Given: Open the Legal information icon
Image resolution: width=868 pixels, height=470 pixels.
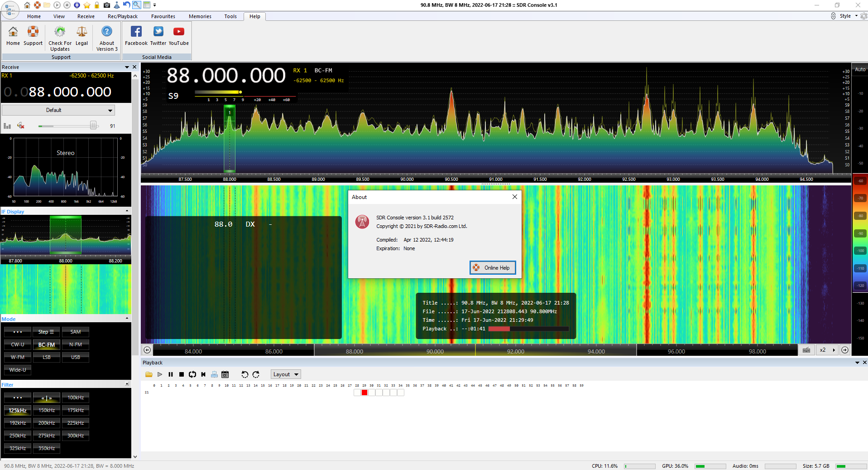Looking at the screenshot, I should [82, 32].
